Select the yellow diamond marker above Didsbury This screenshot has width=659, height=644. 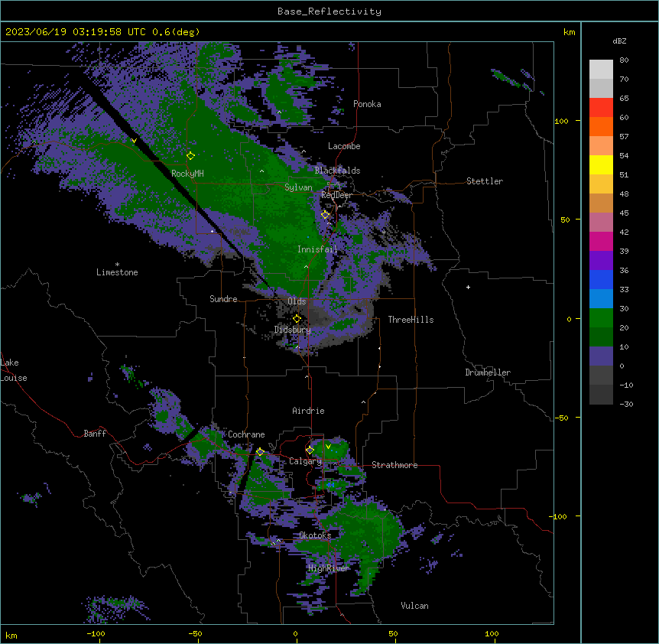(x=297, y=319)
